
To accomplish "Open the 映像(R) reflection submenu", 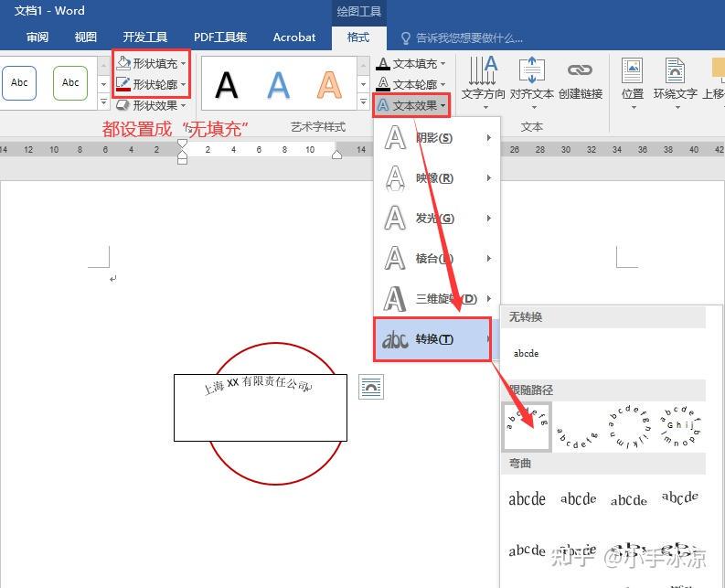I will pos(437,178).
